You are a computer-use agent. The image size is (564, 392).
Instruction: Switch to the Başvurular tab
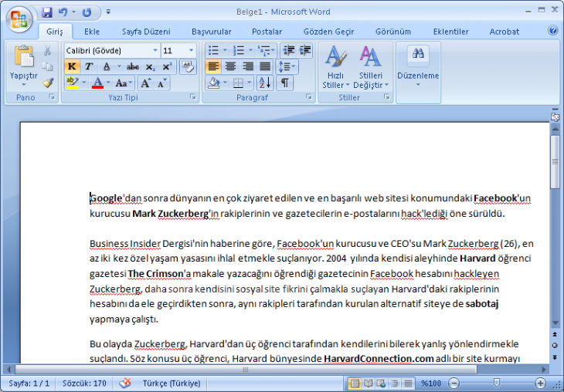point(212,32)
